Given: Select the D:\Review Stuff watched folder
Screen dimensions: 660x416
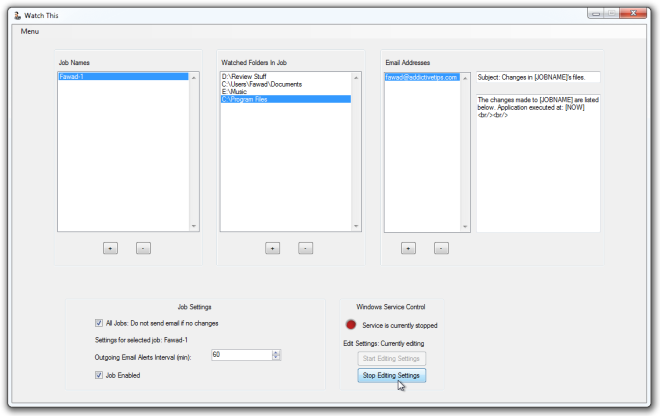Looking at the screenshot, I should click(285, 77).
